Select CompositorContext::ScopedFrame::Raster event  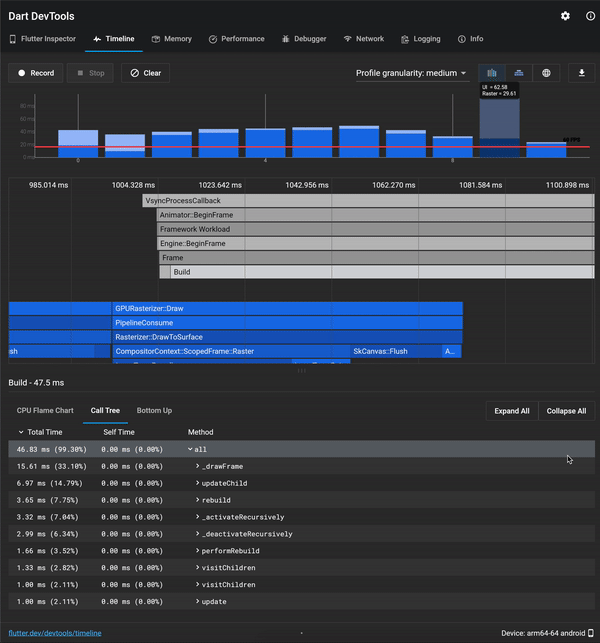231,351
